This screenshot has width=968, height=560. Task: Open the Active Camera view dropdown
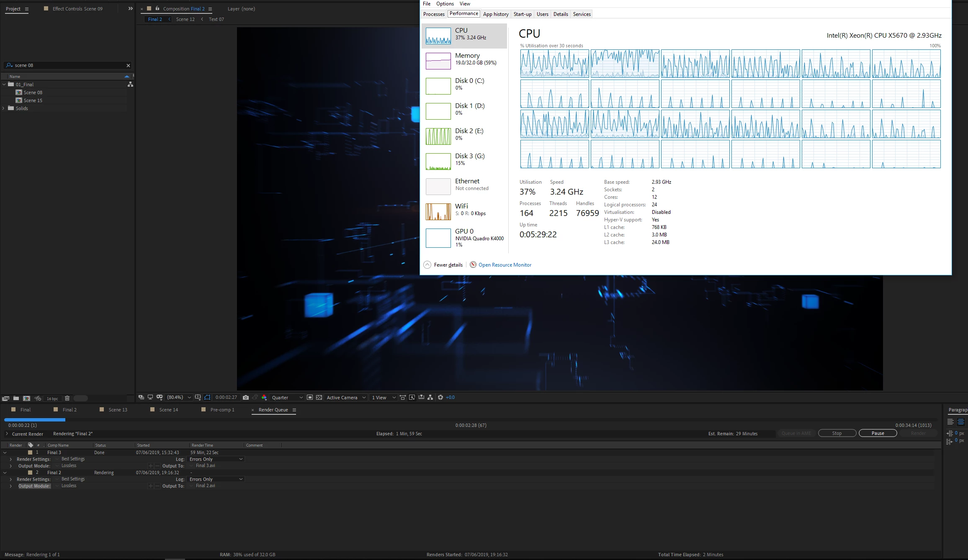(346, 397)
